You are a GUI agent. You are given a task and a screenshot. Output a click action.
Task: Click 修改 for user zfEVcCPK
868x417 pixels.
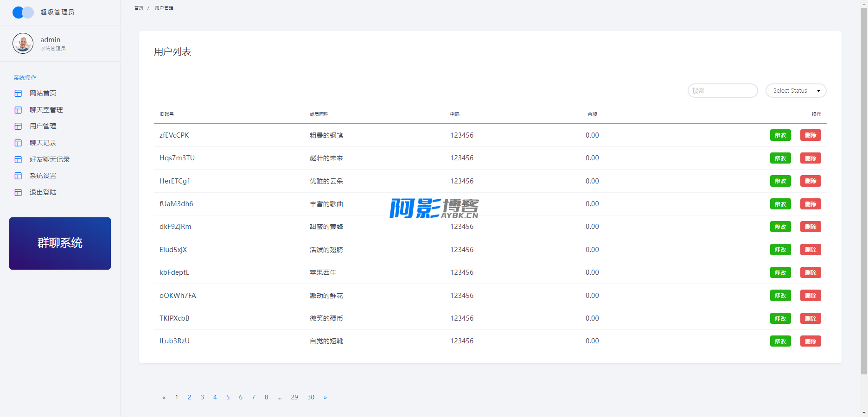click(x=780, y=135)
